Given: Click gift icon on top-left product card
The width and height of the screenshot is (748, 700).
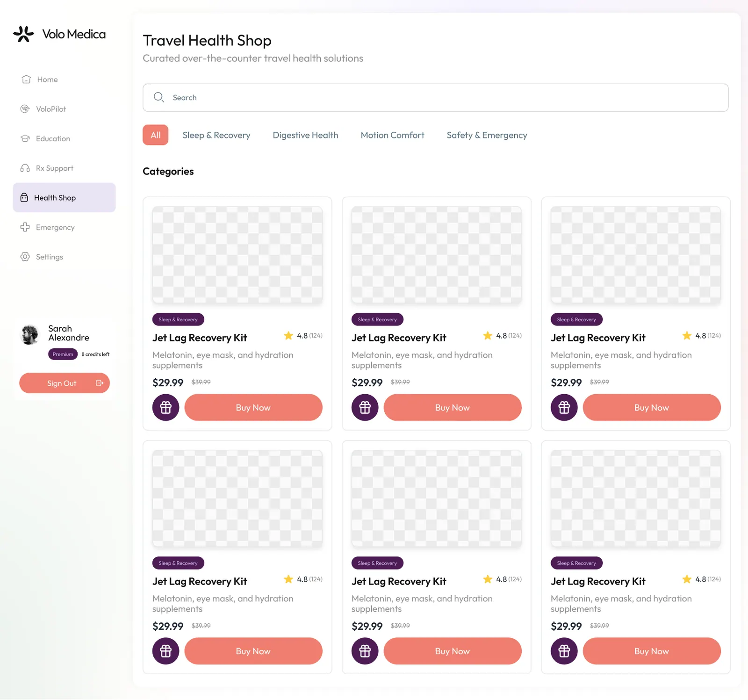Looking at the screenshot, I should [166, 407].
